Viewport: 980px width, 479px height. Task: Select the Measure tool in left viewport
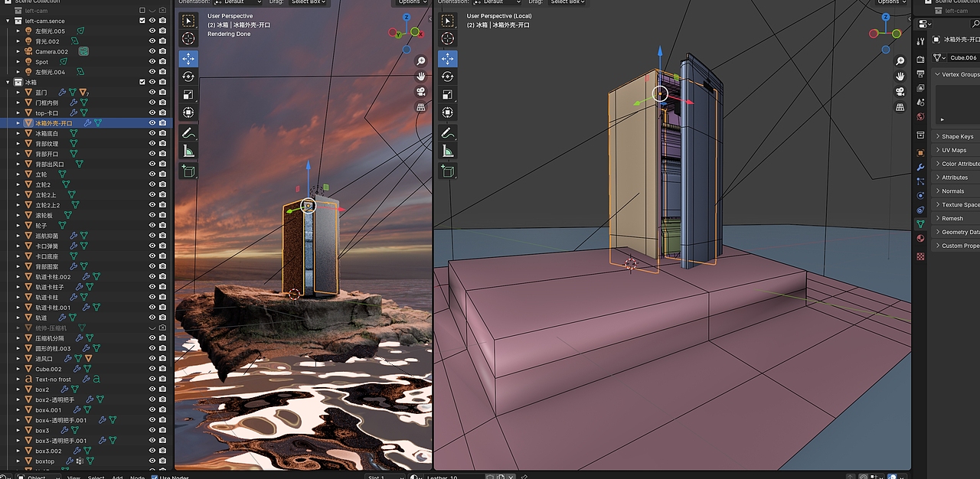pos(188,152)
